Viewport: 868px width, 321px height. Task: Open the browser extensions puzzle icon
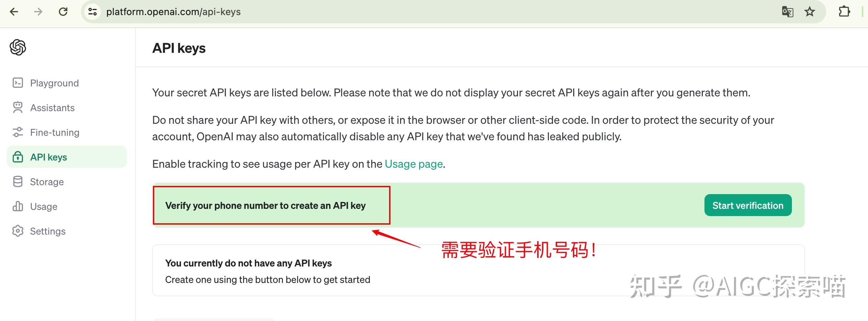[844, 12]
